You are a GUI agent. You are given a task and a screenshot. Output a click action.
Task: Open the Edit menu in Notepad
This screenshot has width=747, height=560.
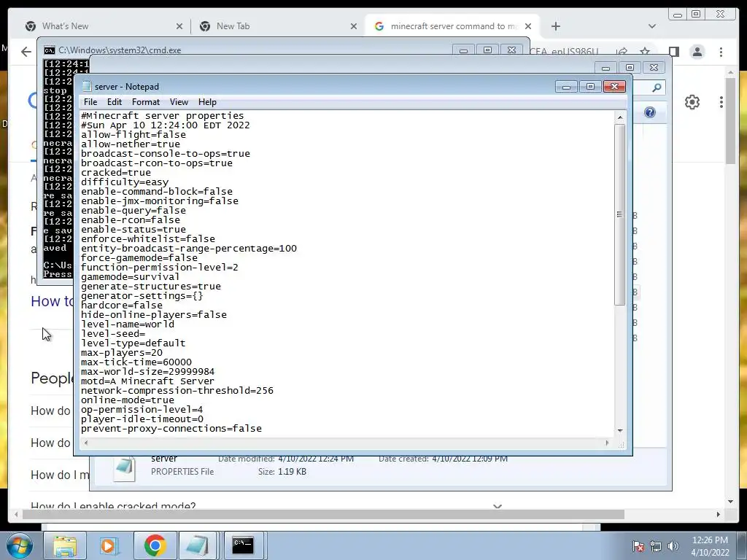114,102
